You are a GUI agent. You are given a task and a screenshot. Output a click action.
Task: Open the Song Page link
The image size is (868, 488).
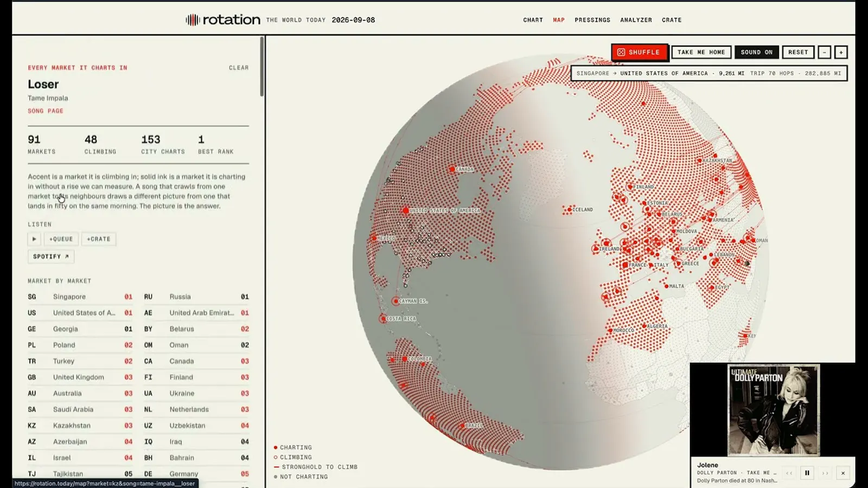coord(46,111)
